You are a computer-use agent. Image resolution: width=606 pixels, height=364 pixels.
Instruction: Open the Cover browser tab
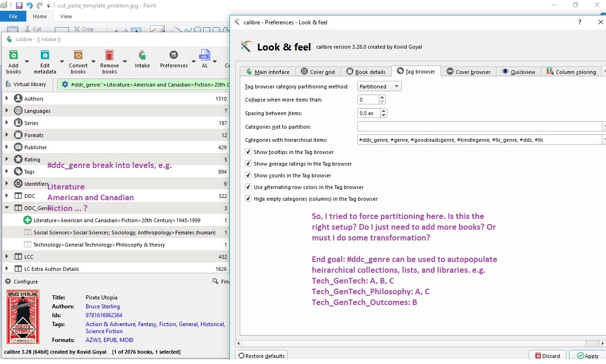[x=468, y=72]
